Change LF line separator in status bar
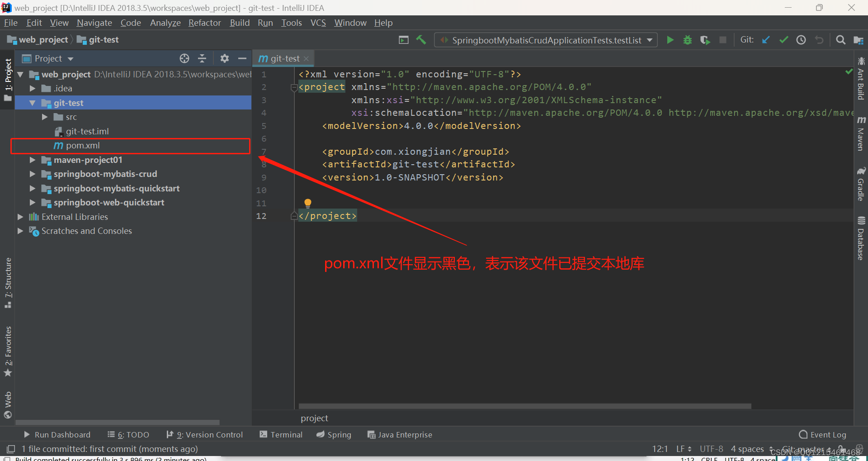The height and width of the screenshot is (461, 868). point(684,449)
